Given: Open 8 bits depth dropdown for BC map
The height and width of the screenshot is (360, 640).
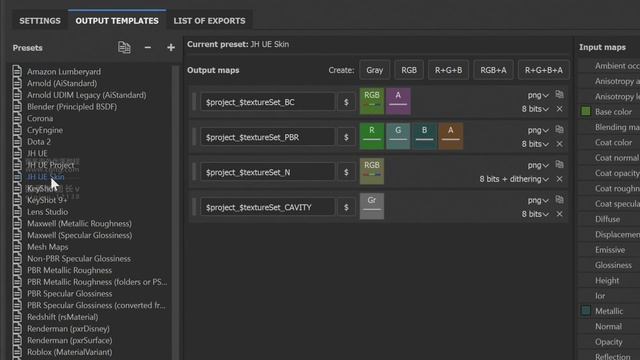Looking at the screenshot, I should [535, 109].
